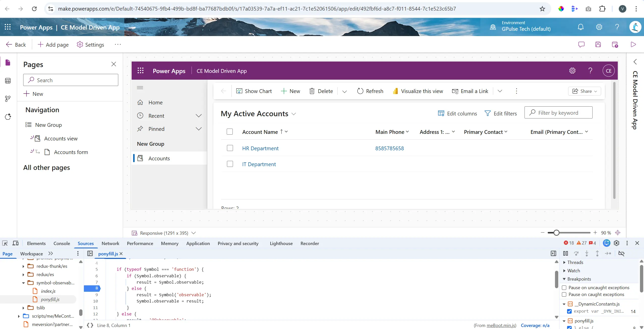Image resolution: width=644 pixels, height=329 pixels.
Task: Click the CE user avatar in preview
Action: pos(608,71)
